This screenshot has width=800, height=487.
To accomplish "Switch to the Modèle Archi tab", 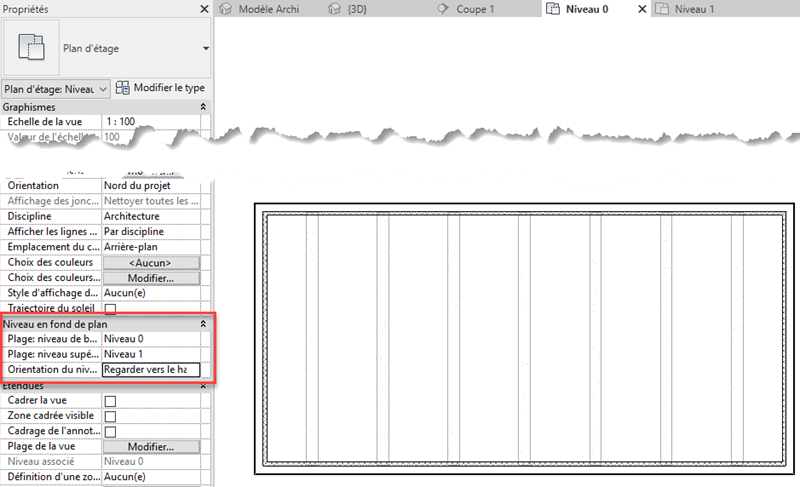I will click(265, 9).
